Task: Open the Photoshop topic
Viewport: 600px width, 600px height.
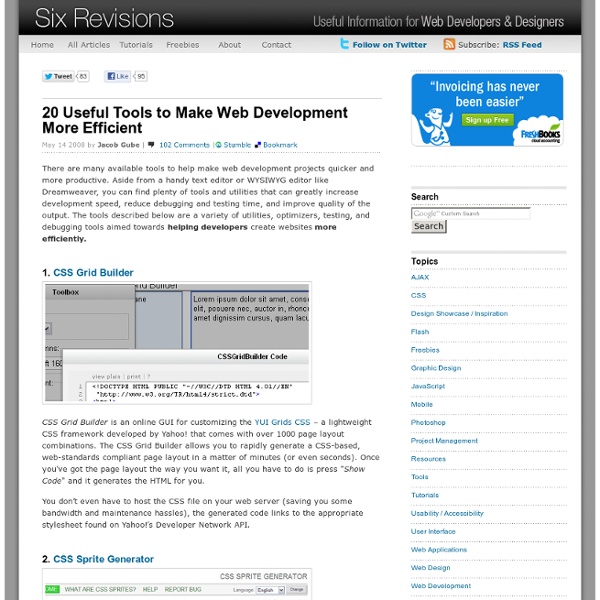Action: pyautogui.click(x=428, y=422)
